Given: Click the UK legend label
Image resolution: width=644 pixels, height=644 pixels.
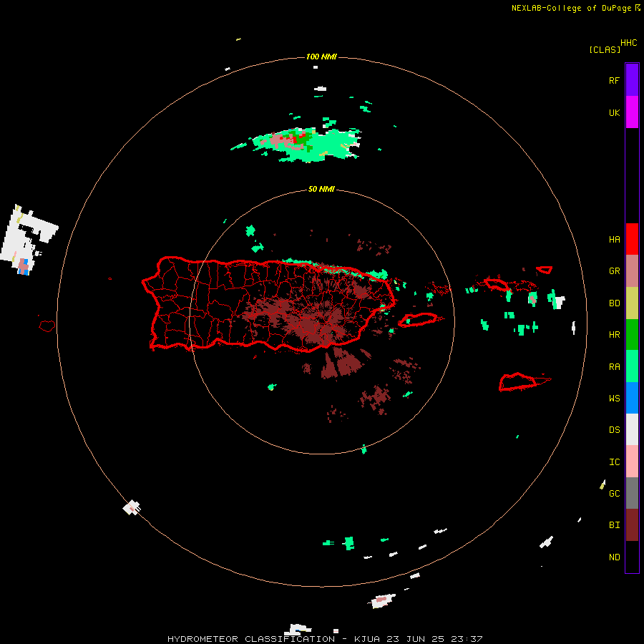Looking at the screenshot, I should 614,112.
